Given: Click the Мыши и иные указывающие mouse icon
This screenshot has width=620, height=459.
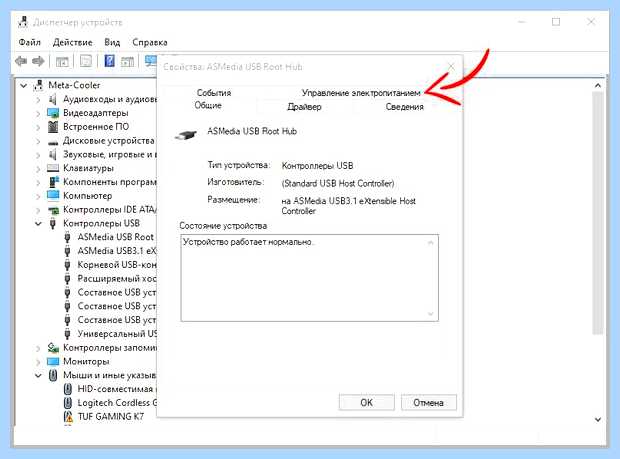Looking at the screenshot, I should click(53, 375).
